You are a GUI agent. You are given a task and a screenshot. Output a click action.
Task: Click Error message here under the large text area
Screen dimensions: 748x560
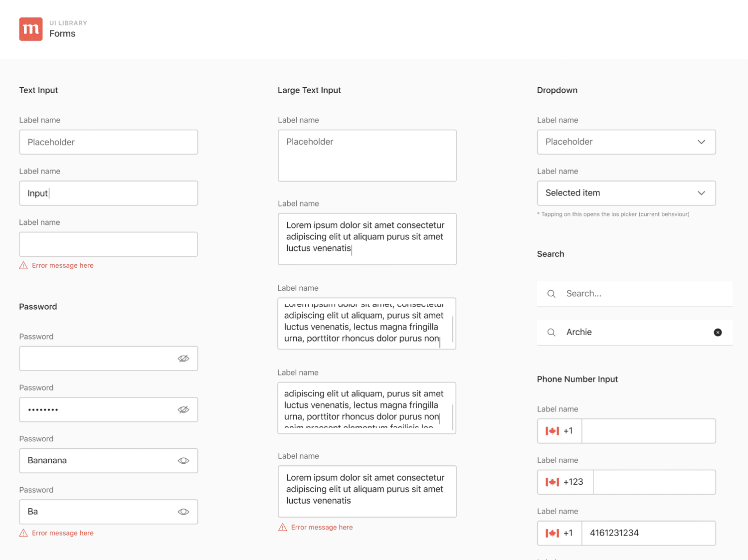[x=322, y=527]
